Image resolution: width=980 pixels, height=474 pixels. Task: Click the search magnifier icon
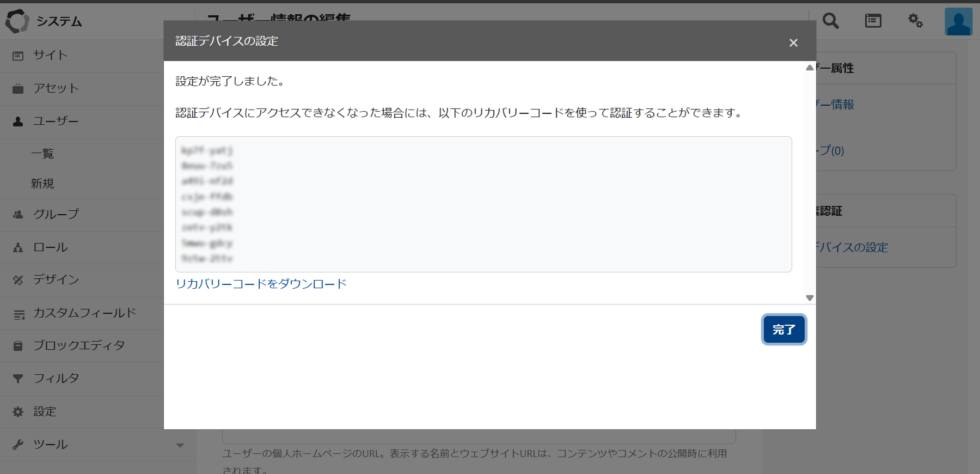[830, 21]
